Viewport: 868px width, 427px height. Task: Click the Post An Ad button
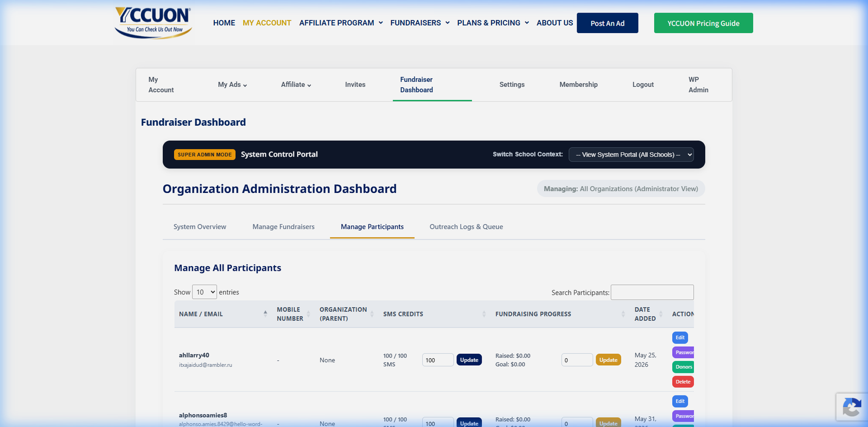click(x=607, y=23)
